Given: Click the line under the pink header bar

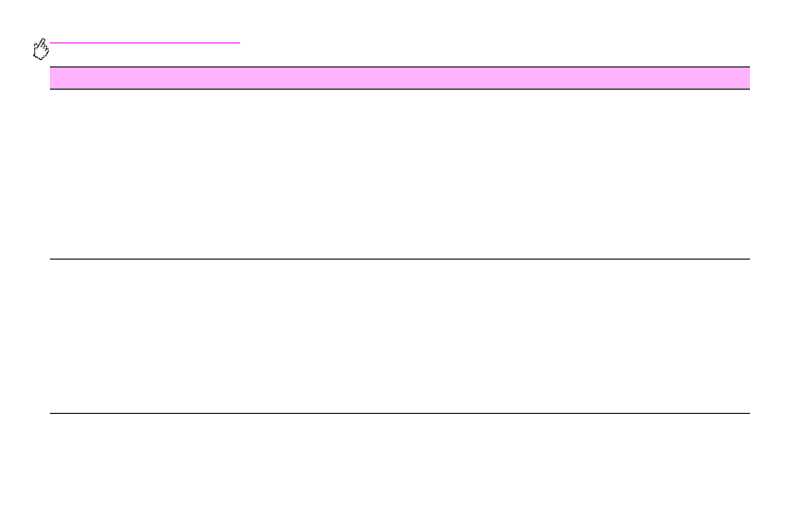Looking at the screenshot, I should pos(399,89).
